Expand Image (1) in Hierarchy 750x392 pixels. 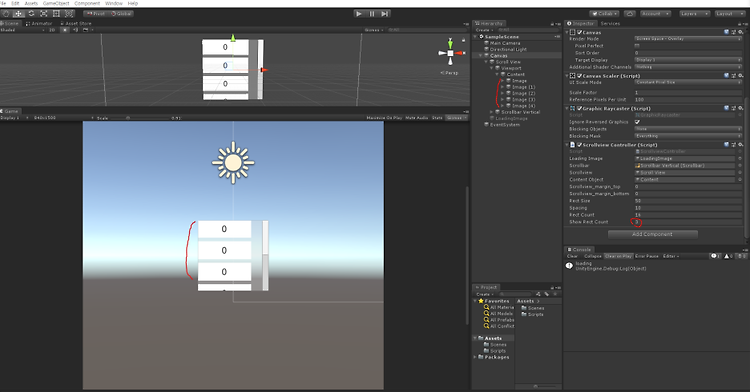pos(503,87)
